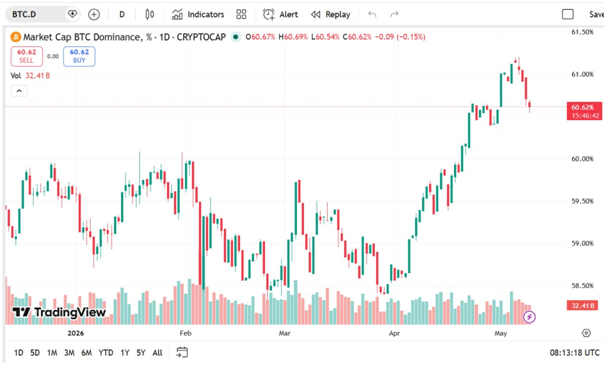Click the purple lightning bolt icon
Image resolution: width=606 pixels, height=371 pixels.
(x=529, y=317)
